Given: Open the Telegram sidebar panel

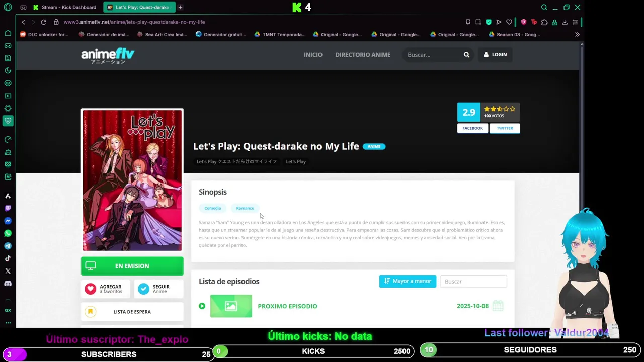Looking at the screenshot, I should pos(8,246).
